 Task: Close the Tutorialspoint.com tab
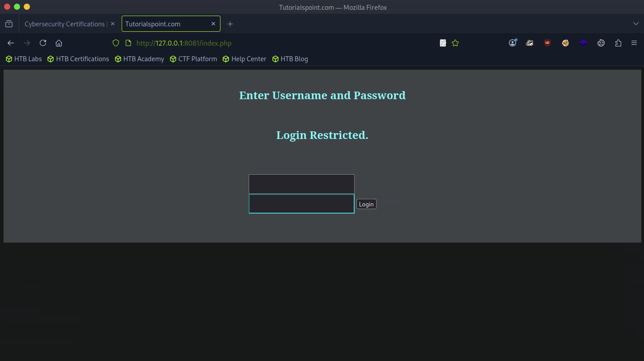click(213, 24)
